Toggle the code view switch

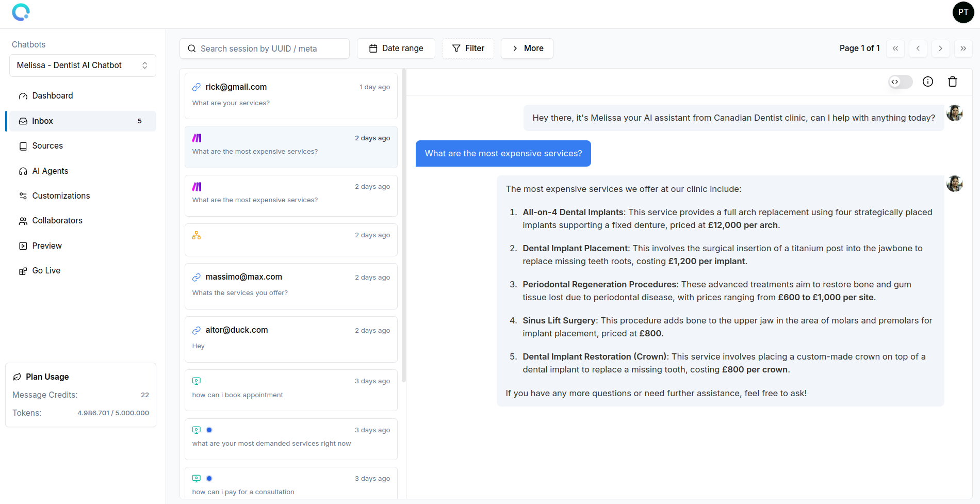900,82
